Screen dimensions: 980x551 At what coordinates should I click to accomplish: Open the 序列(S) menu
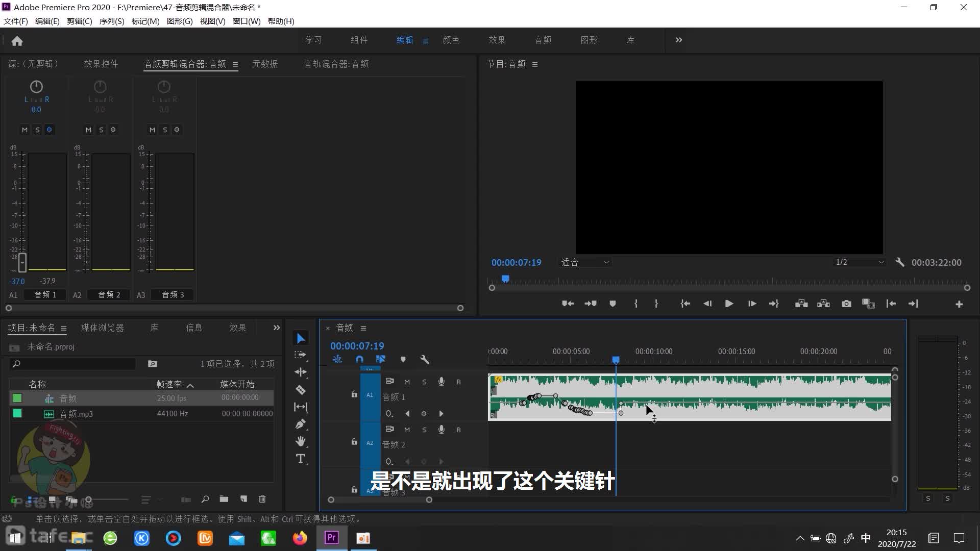(112, 21)
